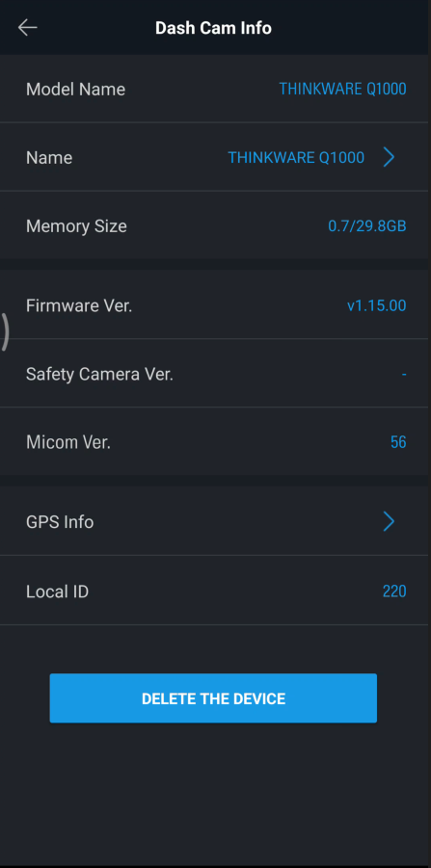Image resolution: width=431 pixels, height=868 pixels.
Task: Select the Safety Camera Ver. row
Action: (x=216, y=374)
